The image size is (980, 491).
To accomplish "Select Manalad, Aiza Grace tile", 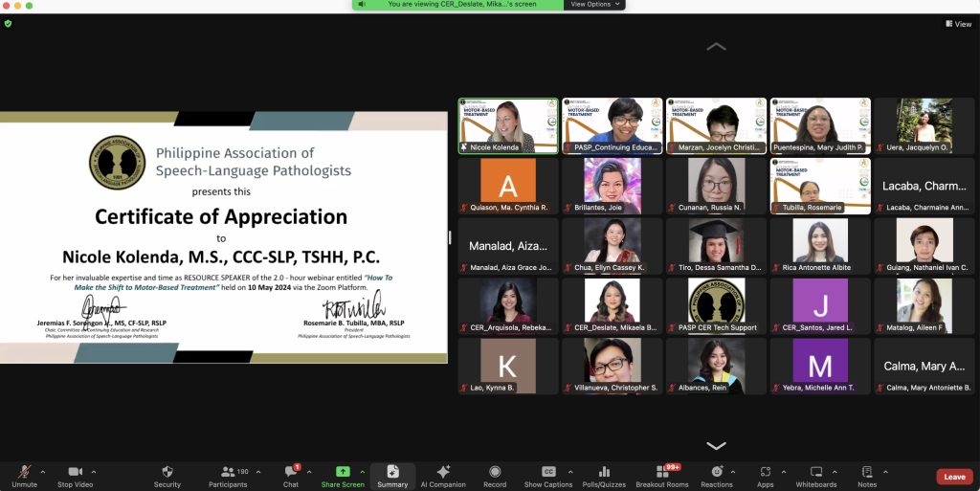I will point(508,246).
